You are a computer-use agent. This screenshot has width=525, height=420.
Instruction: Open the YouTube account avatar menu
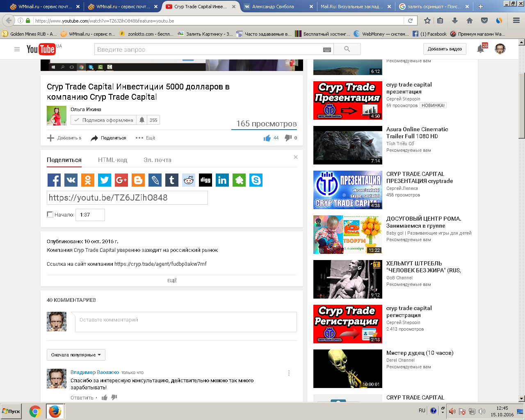500,49
